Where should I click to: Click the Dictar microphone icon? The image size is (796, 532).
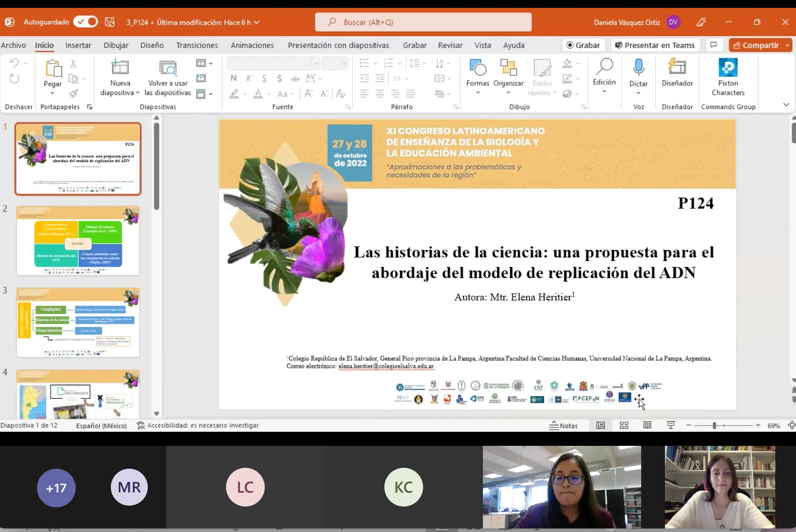(639, 67)
